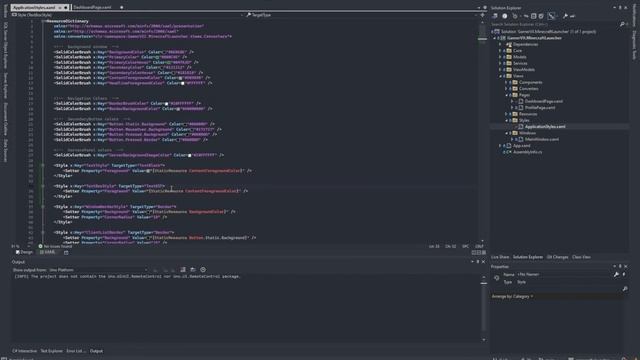Expand the Converters folder
The image size is (640, 360).
coord(506,89)
